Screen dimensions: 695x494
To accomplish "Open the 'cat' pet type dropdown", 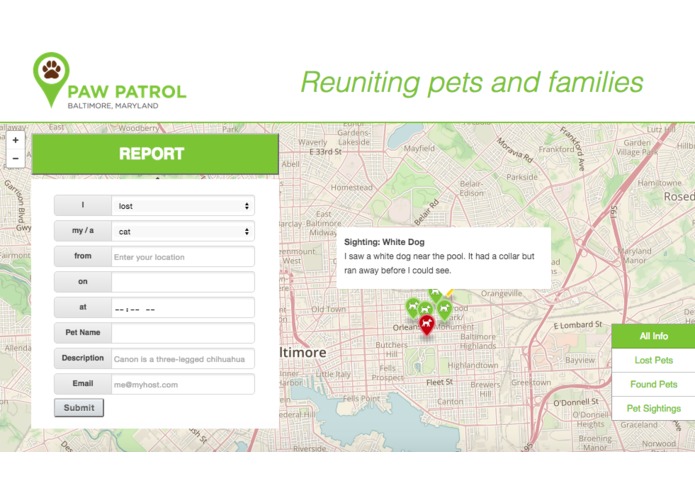I will [x=183, y=232].
